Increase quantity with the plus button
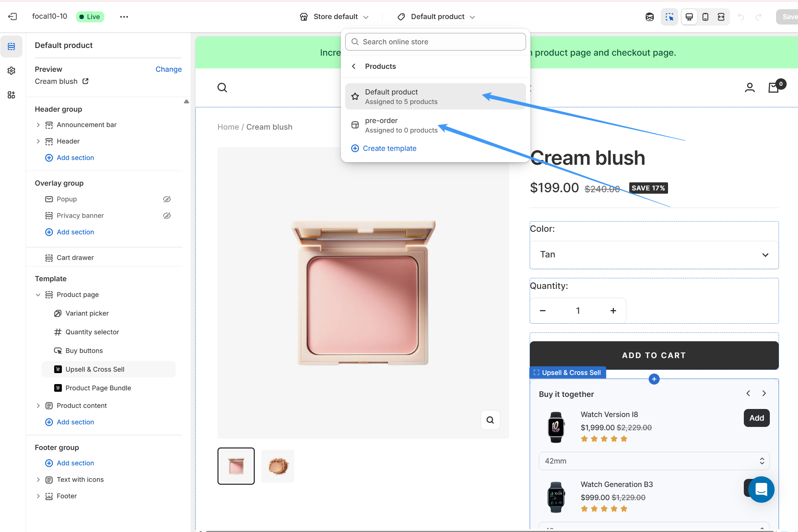The width and height of the screenshot is (798, 532). 613,311
